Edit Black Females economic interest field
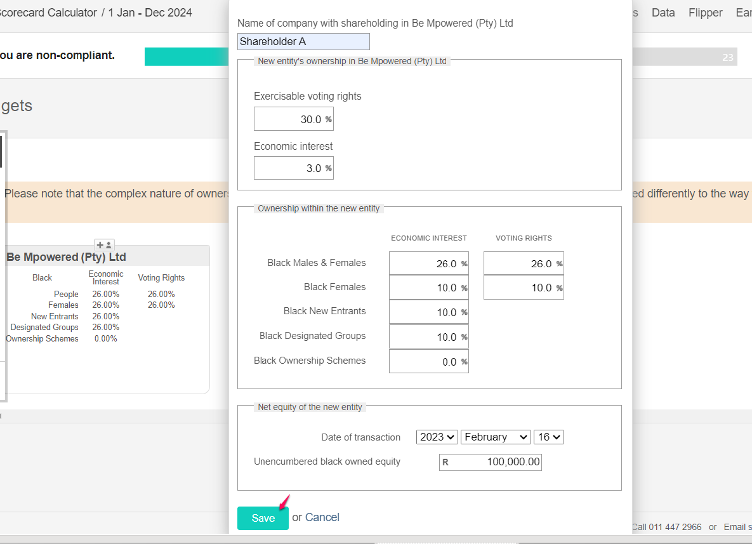 coord(429,287)
